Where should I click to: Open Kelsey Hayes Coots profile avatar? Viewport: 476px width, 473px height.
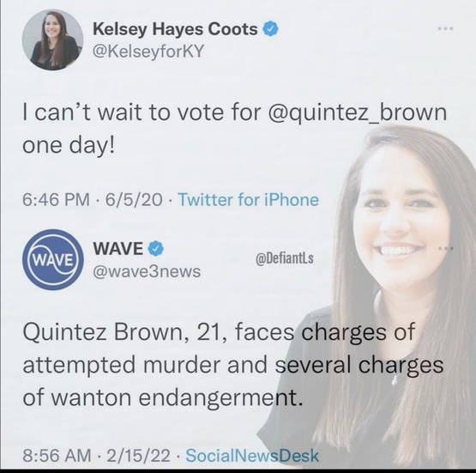pos(52,39)
